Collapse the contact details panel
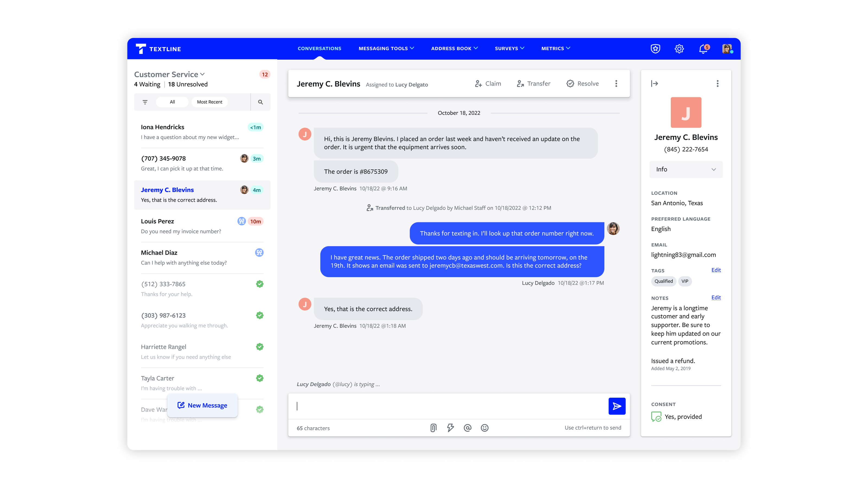Viewport: 868px width, 488px height. pos(655,84)
